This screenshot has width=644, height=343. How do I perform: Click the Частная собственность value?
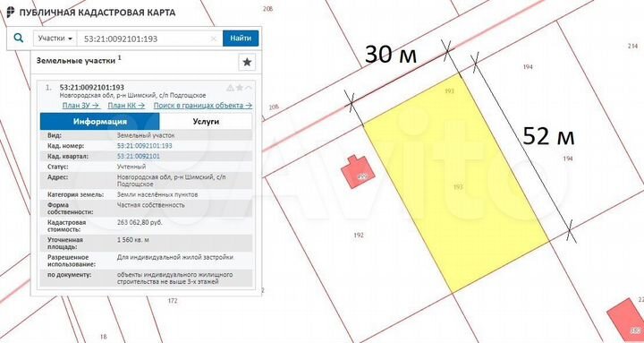coord(151,205)
